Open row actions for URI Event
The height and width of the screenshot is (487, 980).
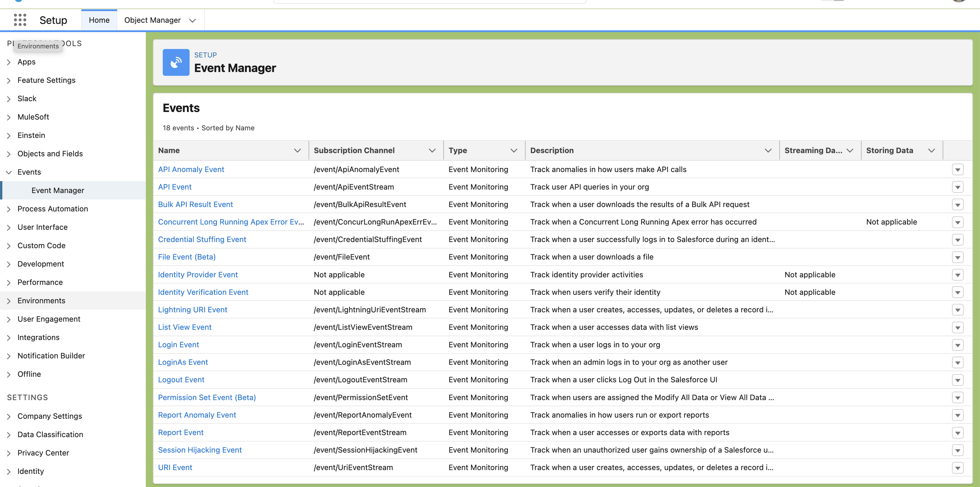tap(957, 468)
